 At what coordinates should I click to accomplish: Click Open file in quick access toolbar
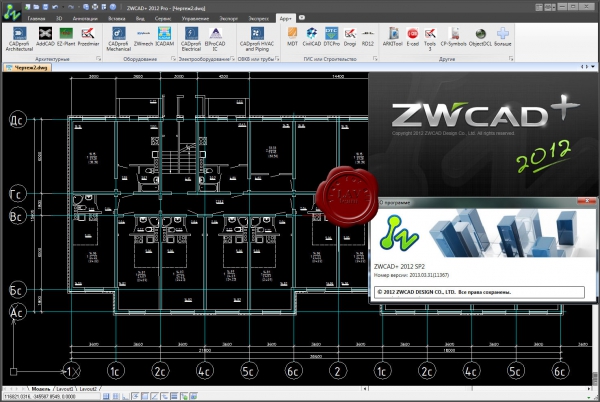point(36,7)
